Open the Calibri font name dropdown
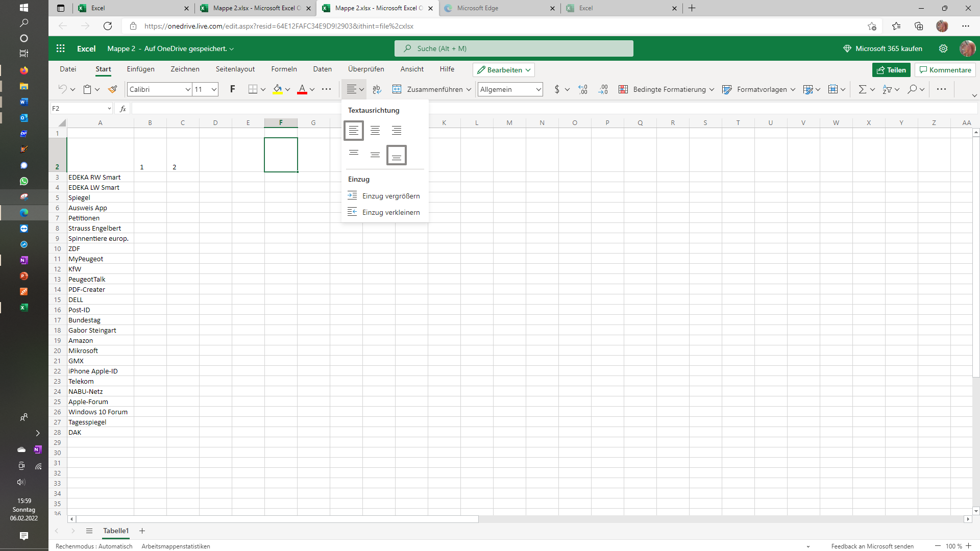Screen dimensions: 980x551 [x=187, y=89]
